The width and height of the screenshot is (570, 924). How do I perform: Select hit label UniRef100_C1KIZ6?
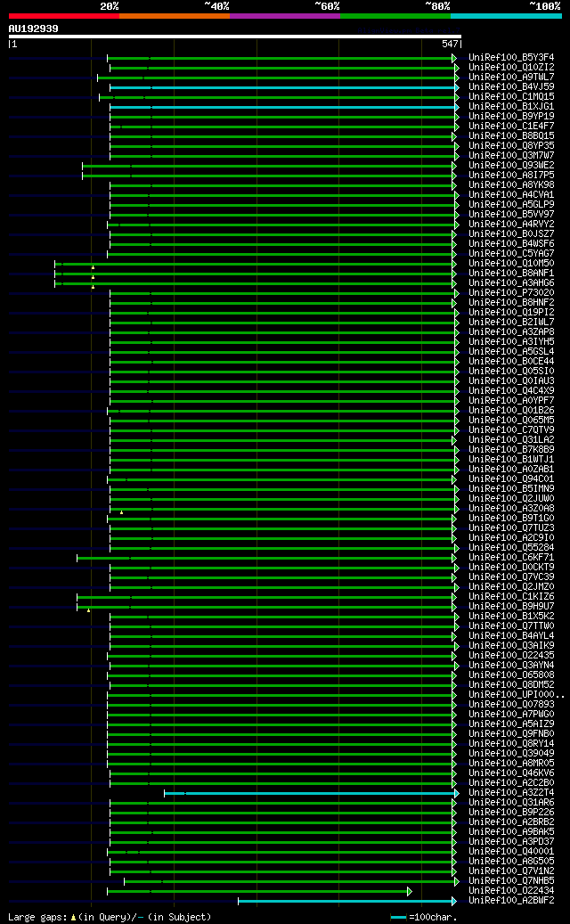(x=511, y=596)
